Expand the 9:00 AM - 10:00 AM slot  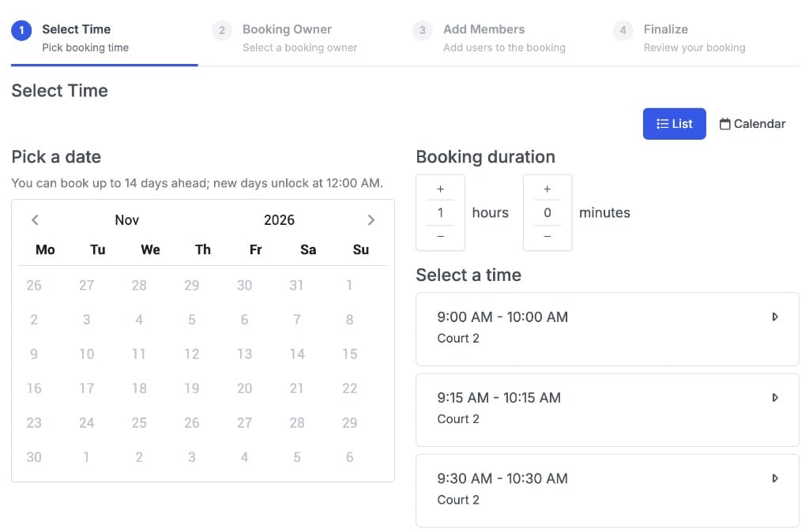775,317
